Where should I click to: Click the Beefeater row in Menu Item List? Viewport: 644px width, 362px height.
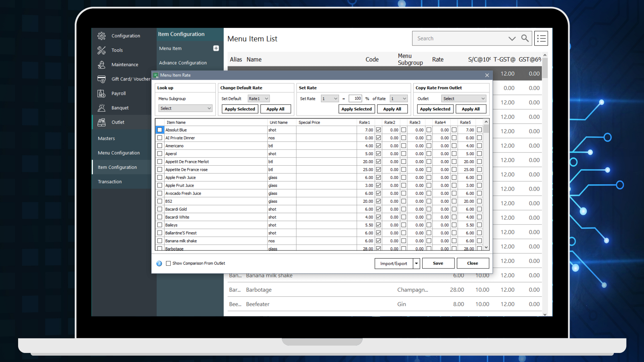(x=384, y=304)
